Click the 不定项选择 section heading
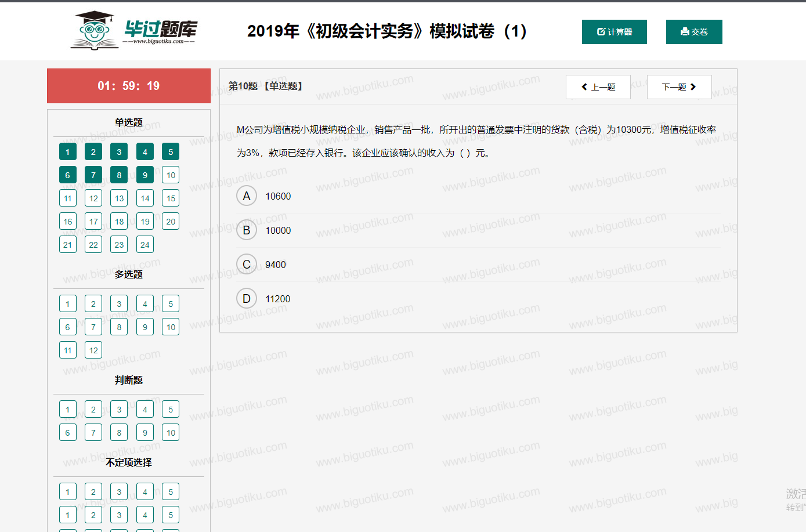Viewport: 806px width, 532px height. coord(129,462)
